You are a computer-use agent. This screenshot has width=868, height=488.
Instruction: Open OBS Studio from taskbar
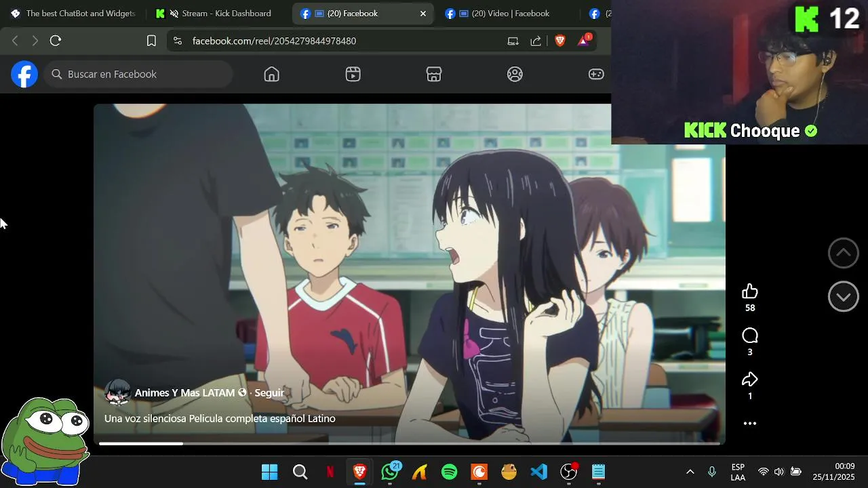569,472
